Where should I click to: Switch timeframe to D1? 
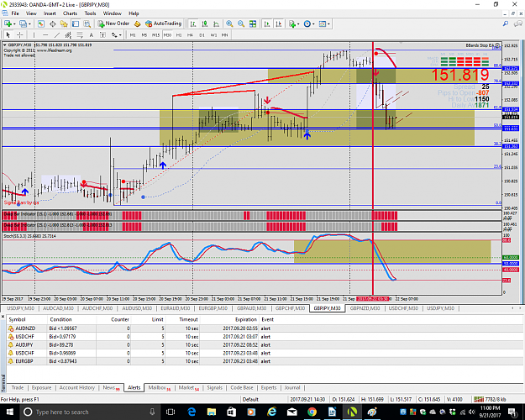point(202,34)
